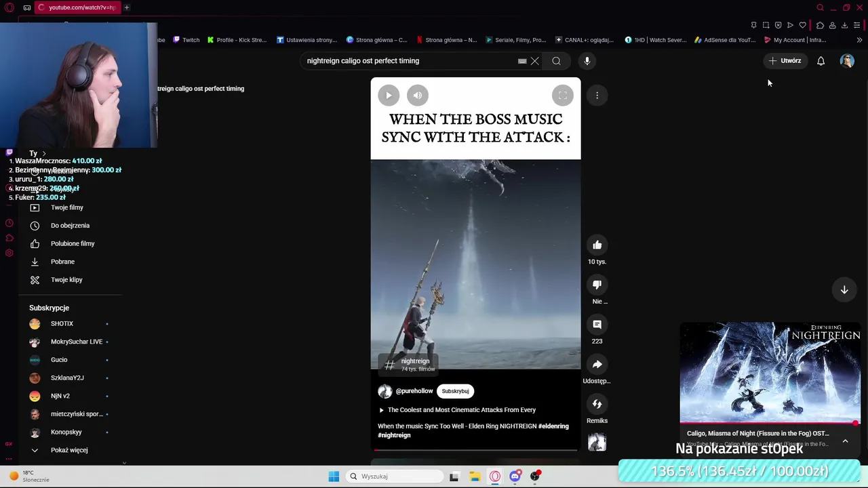868x488 pixels.
Task: Open the Windows Start menu
Action: 334,476
